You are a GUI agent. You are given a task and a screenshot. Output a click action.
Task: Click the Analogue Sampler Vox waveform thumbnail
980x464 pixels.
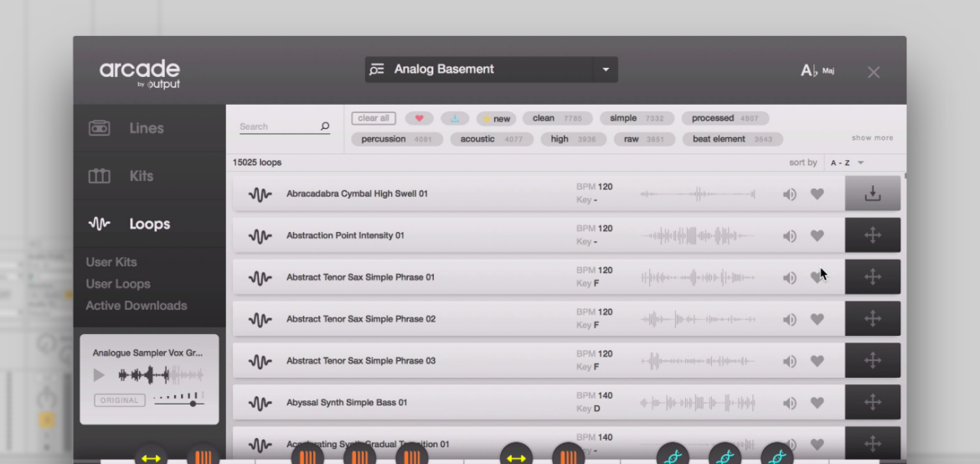[161, 375]
